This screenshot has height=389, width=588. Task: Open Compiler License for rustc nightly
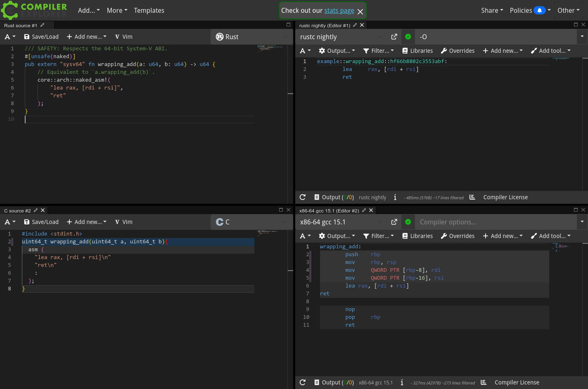tap(505, 197)
